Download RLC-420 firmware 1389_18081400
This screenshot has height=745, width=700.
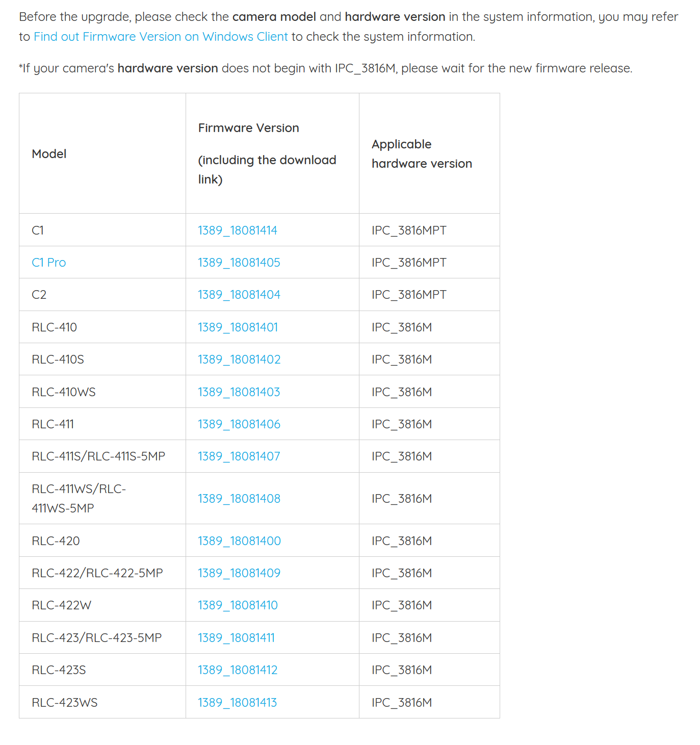pyautogui.click(x=240, y=541)
